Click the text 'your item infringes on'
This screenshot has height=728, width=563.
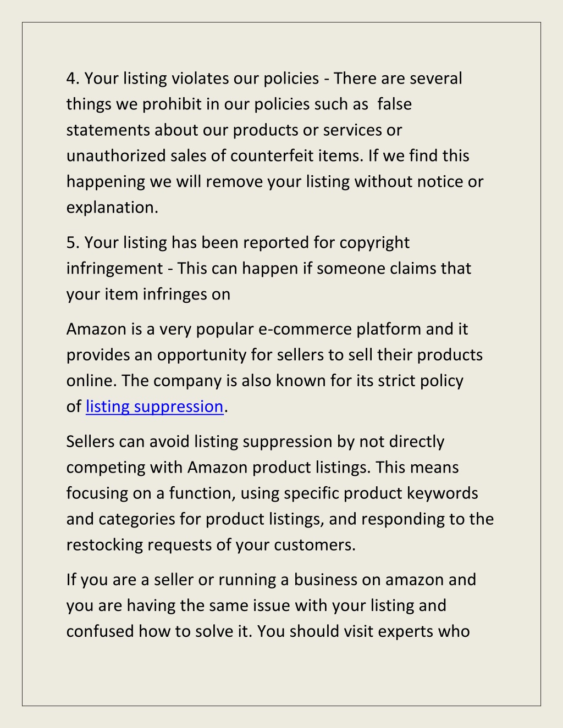click(148, 294)
